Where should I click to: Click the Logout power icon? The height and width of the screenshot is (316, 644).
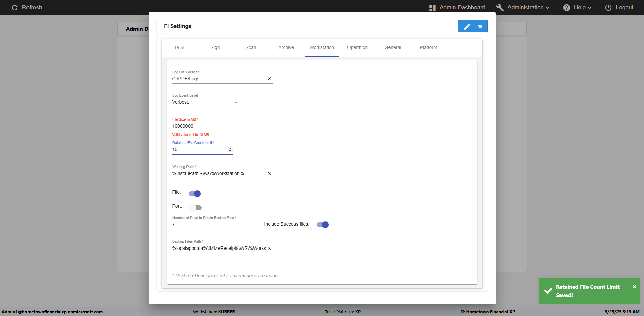(x=608, y=7)
